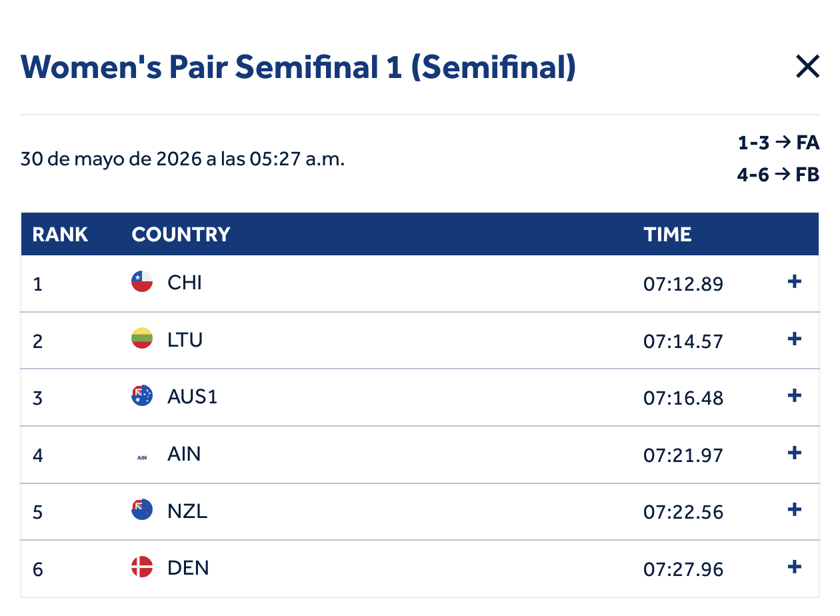Click the Australia flag icon beside AUS1
The width and height of the screenshot is (840, 616).
[142, 396]
